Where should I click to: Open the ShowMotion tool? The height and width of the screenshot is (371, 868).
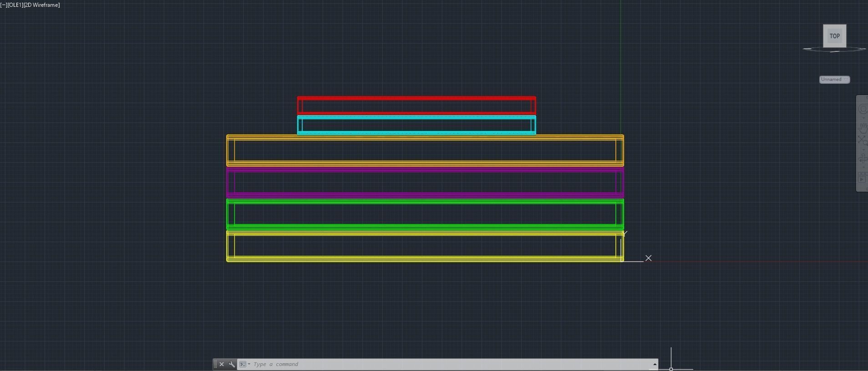click(863, 178)
